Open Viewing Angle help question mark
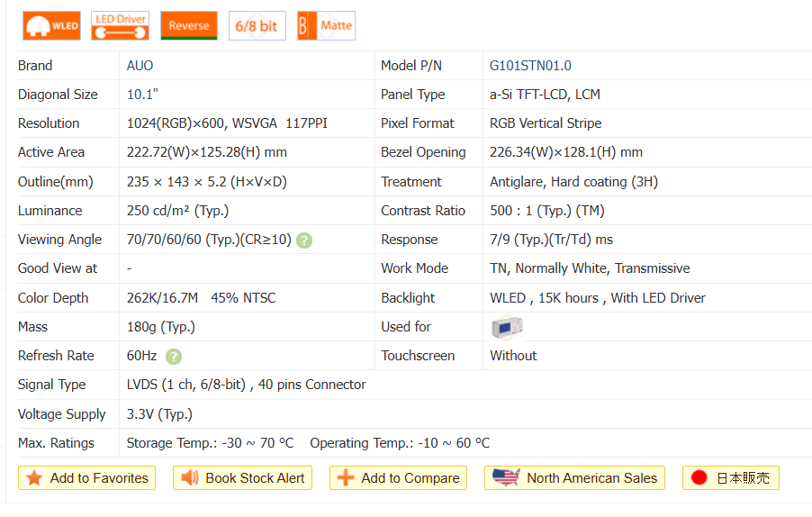The height and width of the screenshot is (517, 812). coord(305,240)
